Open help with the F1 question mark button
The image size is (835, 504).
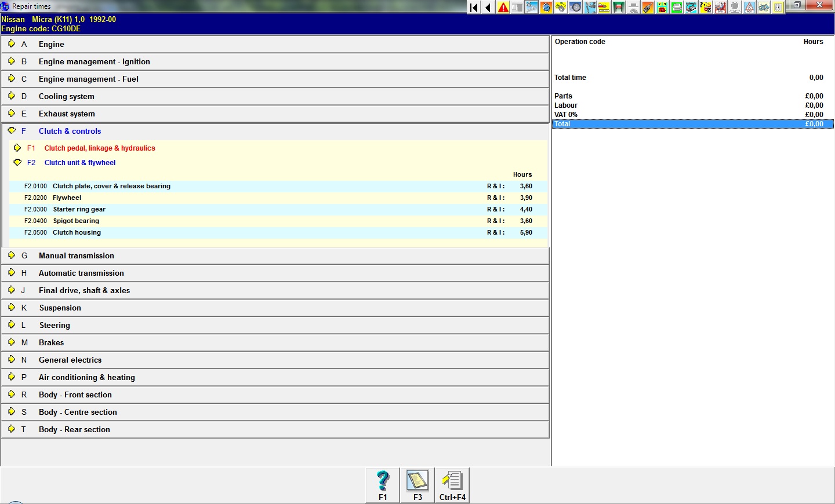[383, 485]
